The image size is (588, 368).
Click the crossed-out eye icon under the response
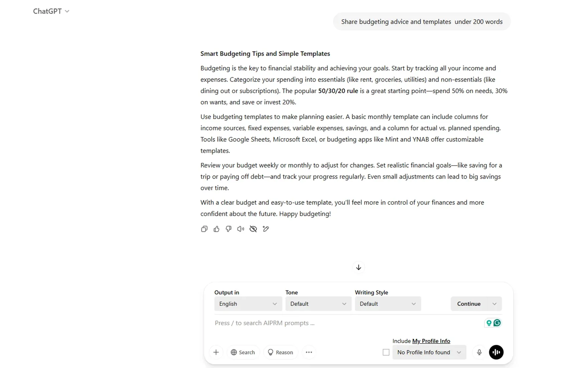pos(253,229)
